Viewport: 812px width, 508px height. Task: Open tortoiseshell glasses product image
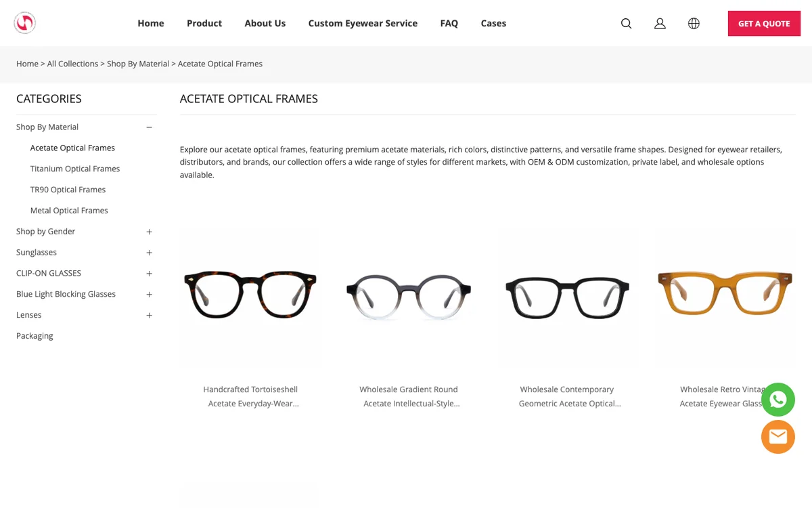point(250,295)
